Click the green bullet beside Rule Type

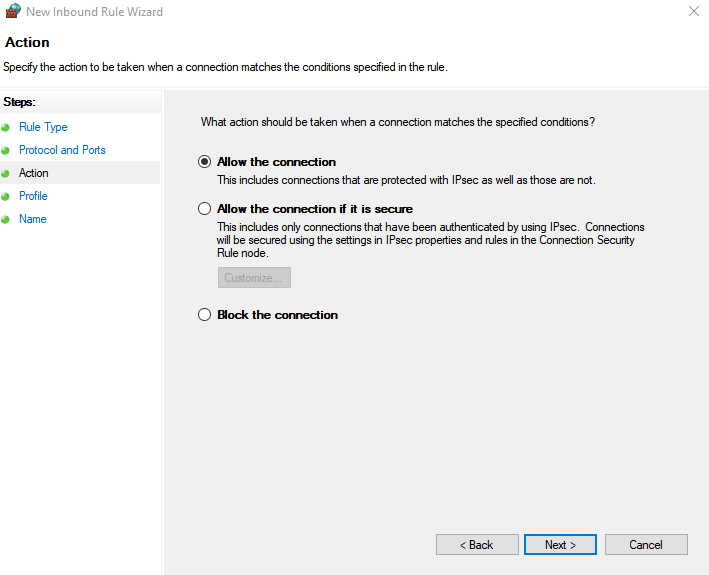(5, 127)
